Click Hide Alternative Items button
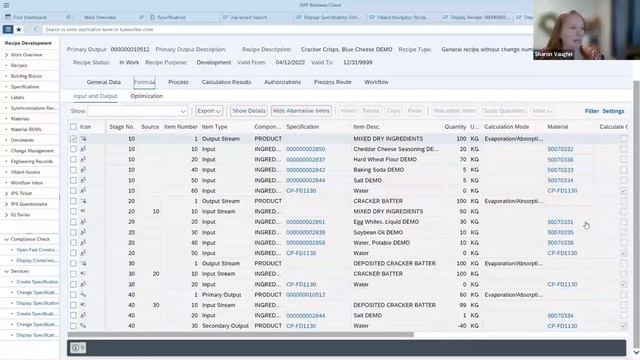The image size is (640, 360). [301, 111]
